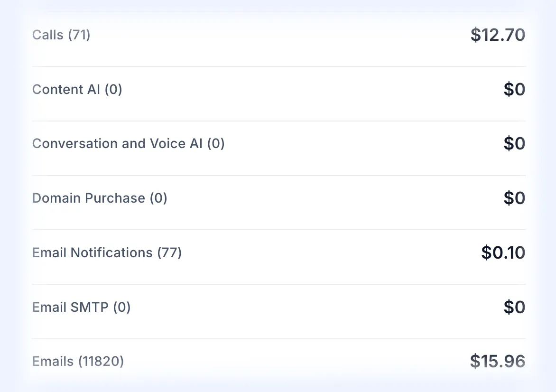The image size is (556, 392).
Task: Click the $0 amount for Email SMTP
Action: [514, 307]
